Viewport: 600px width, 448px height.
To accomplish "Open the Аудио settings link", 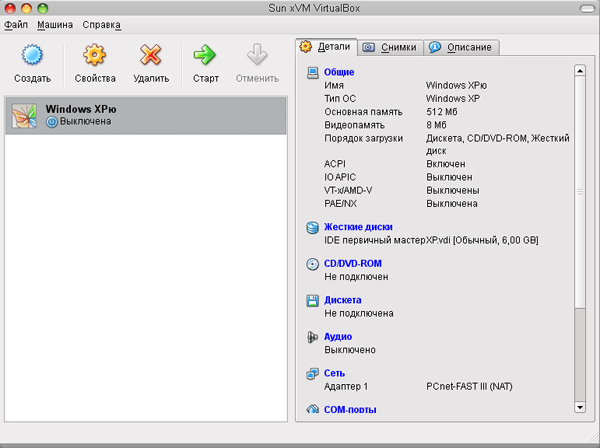I will point(338,337).
